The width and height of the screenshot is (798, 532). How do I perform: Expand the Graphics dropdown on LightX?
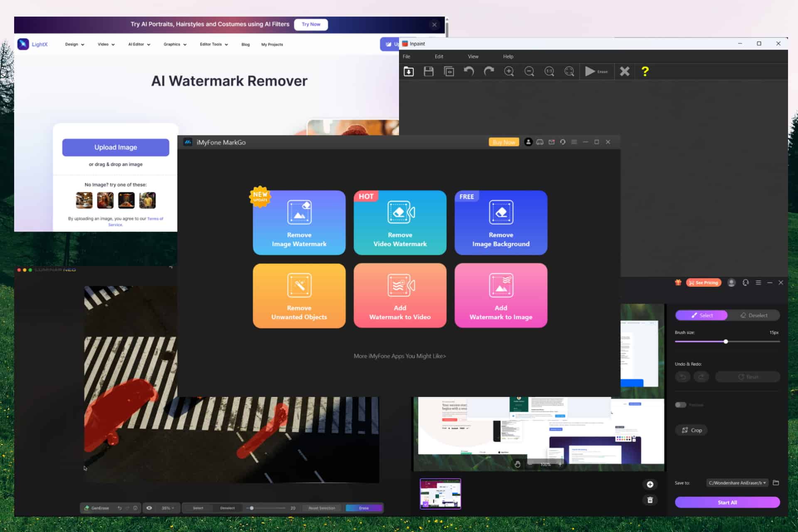175,44
